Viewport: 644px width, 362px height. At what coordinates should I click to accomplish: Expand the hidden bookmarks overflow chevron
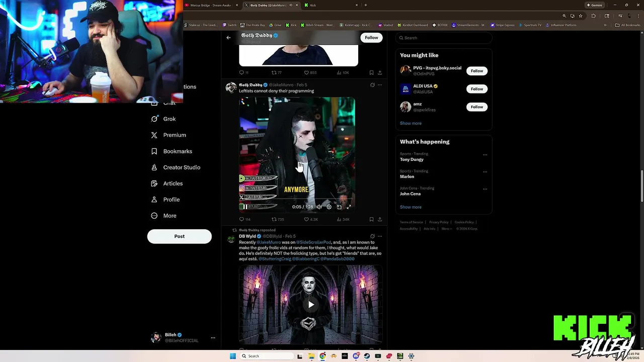pos(605,25)
